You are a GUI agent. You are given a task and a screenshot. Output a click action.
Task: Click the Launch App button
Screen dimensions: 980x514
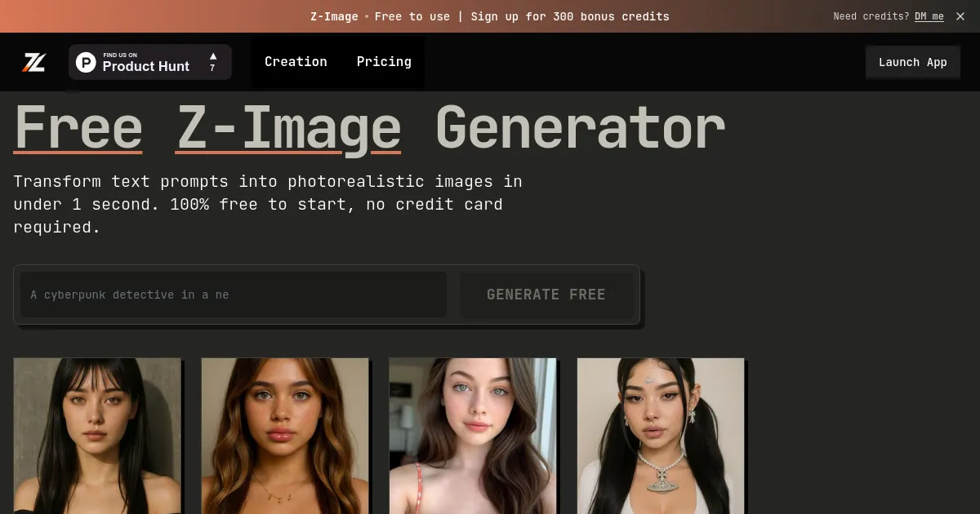click(x=912, y=61)
